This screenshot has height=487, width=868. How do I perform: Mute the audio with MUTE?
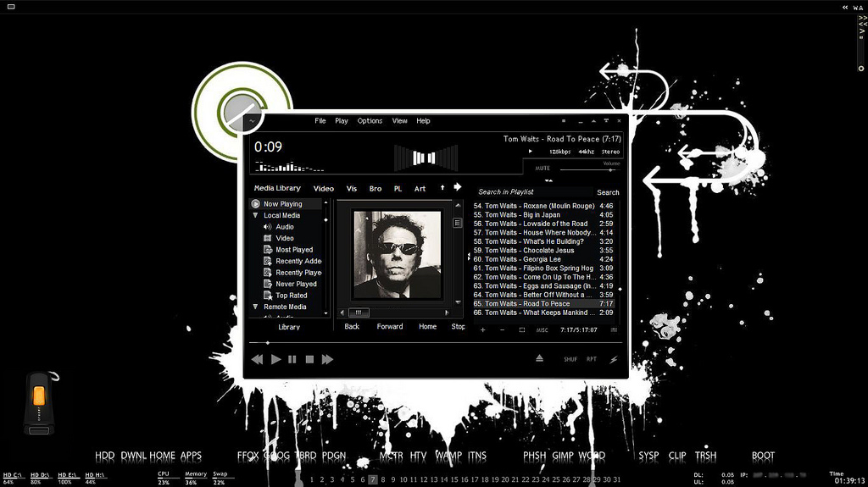tap(542, 169)
